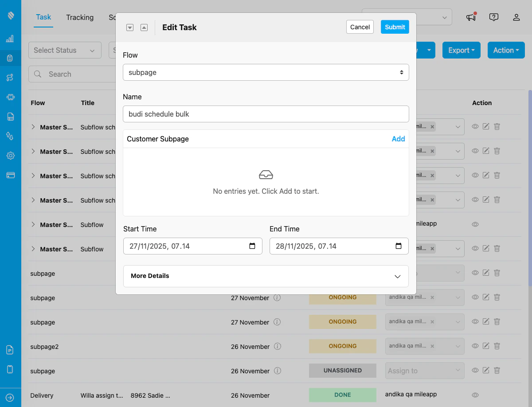Open the Select Status dropdown
The width and height of the screenshot is (532, 407).
[x=65, y=50]
